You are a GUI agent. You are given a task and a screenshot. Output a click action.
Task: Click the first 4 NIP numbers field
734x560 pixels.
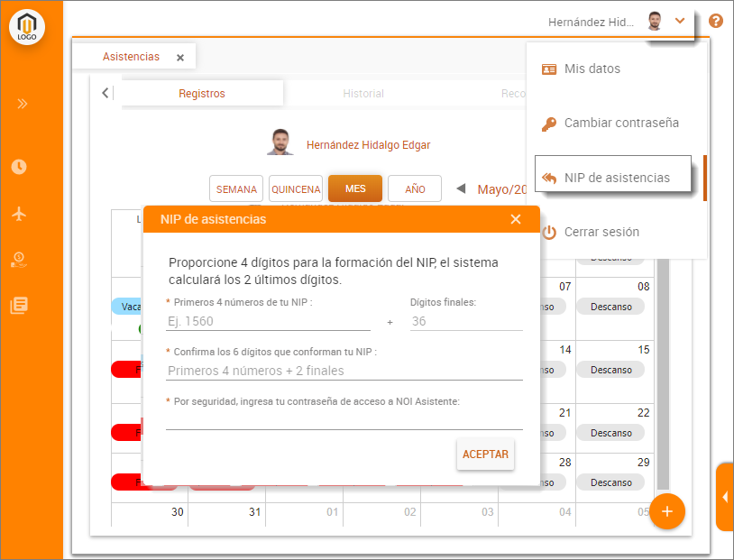coord(268,320)
